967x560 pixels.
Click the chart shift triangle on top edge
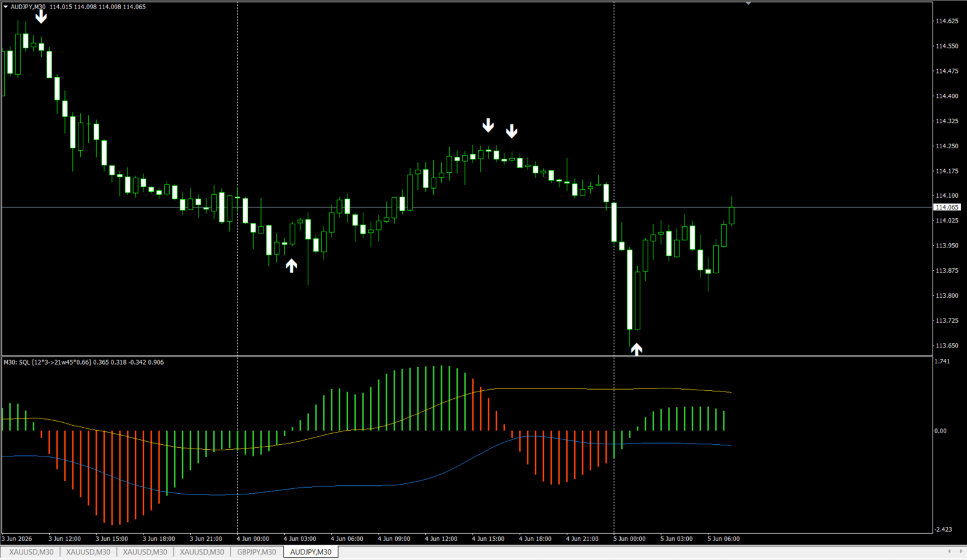point(748,4)
